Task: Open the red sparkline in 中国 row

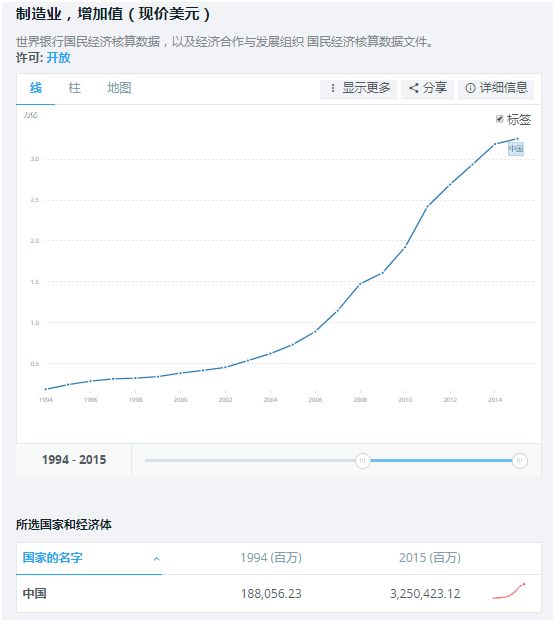Action: click(509, 591)
